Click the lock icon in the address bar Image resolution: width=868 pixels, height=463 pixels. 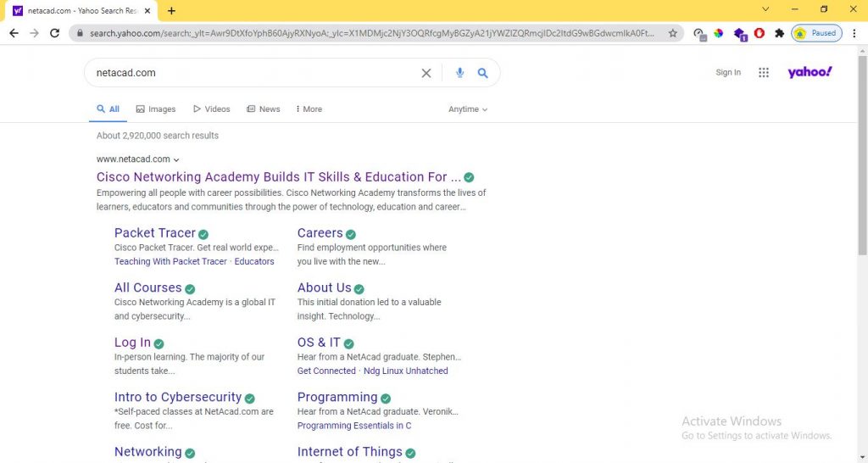coord(80,33)
